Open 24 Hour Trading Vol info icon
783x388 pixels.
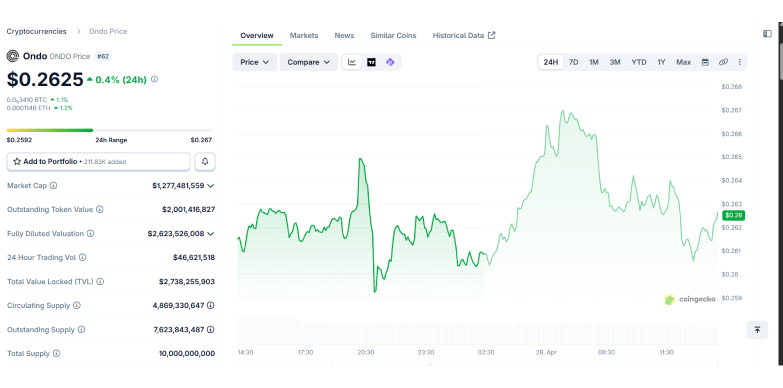(82, 257)
